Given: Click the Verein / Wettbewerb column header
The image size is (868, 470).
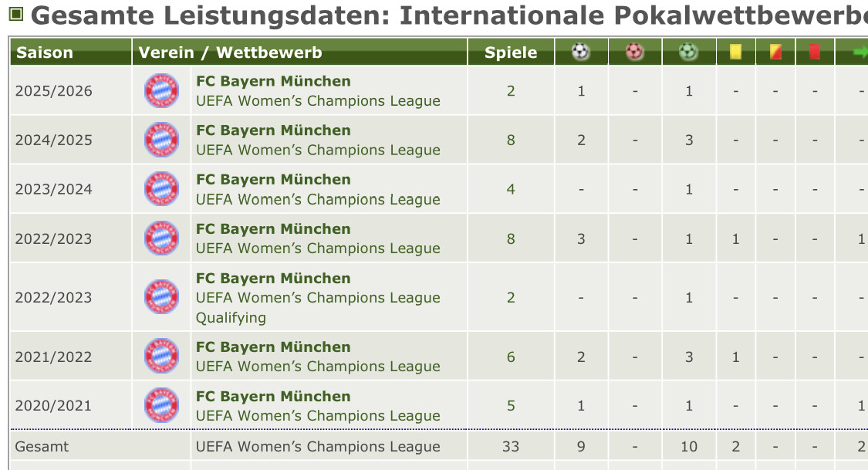Looking at the screenshot, I should 230,52.
